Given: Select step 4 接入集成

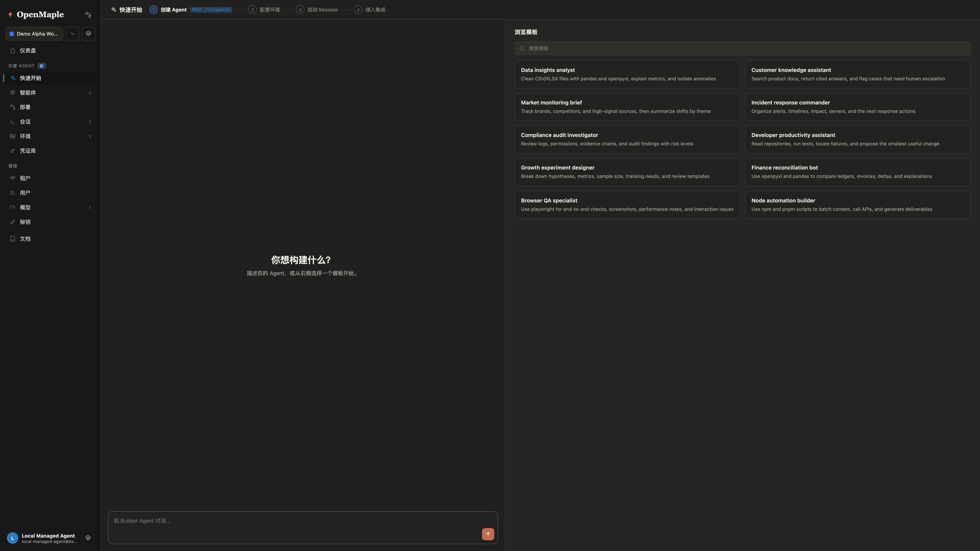Looking at the screenshot, I should point(370,10).
